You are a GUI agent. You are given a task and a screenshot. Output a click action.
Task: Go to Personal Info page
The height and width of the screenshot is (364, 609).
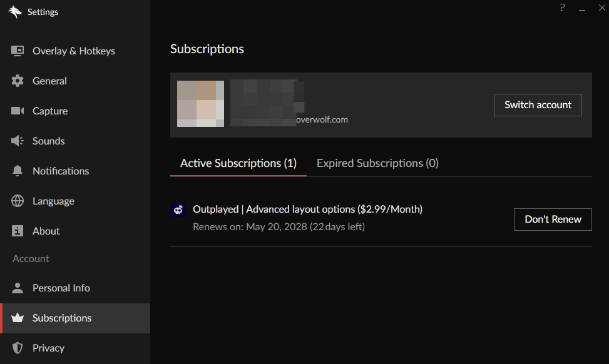(x=75, y=288)
